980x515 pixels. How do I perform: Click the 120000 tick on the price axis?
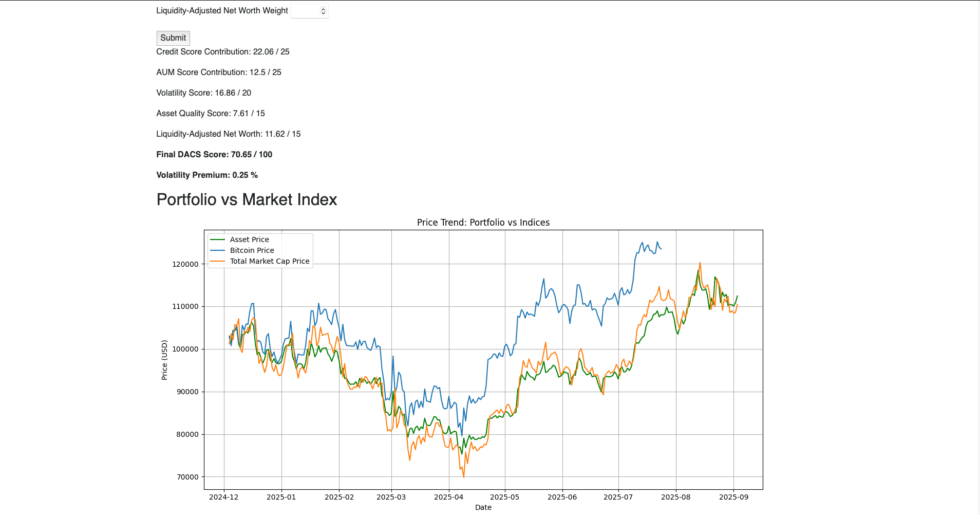pos(185,264)
